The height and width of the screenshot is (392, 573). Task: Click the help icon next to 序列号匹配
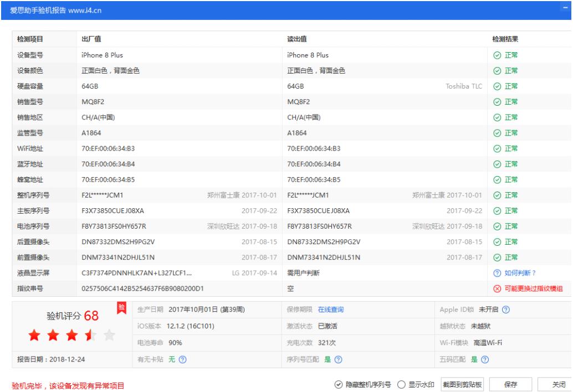(338, 359)
